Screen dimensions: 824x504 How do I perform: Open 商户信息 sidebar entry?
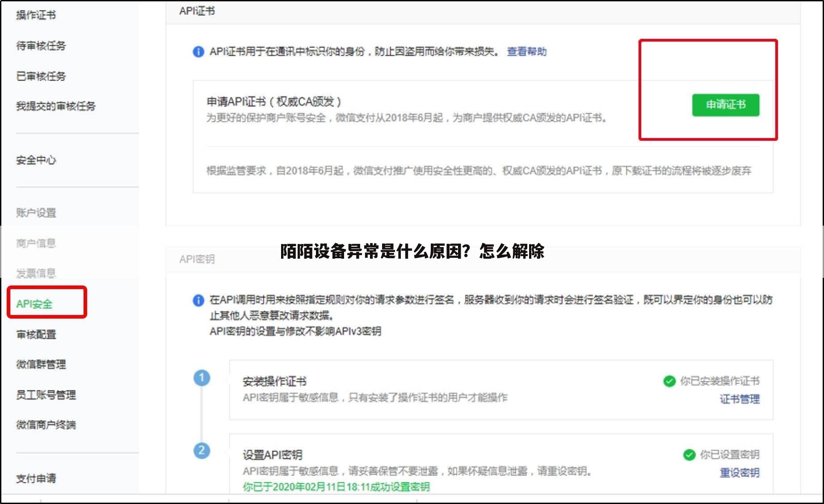click(x=36, y=243)
